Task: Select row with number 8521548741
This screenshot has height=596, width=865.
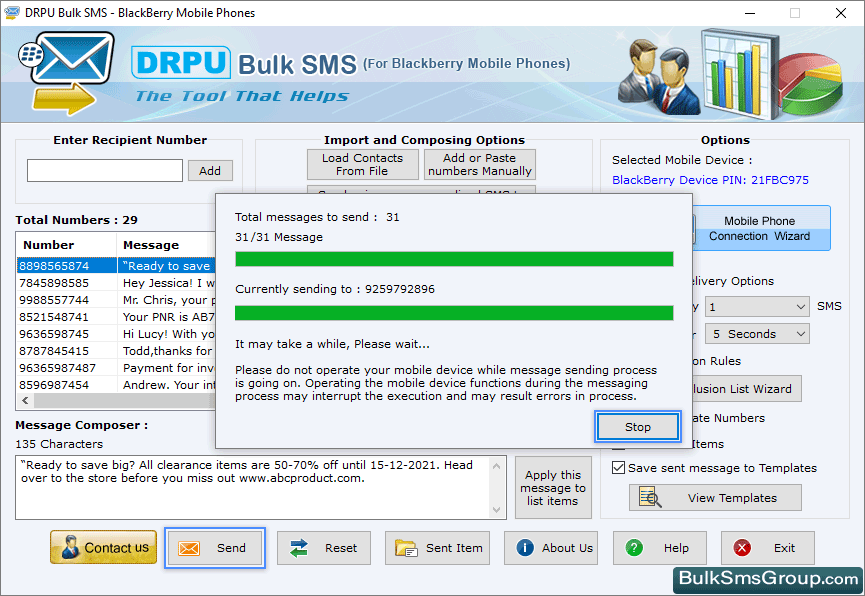Action: 116,317
